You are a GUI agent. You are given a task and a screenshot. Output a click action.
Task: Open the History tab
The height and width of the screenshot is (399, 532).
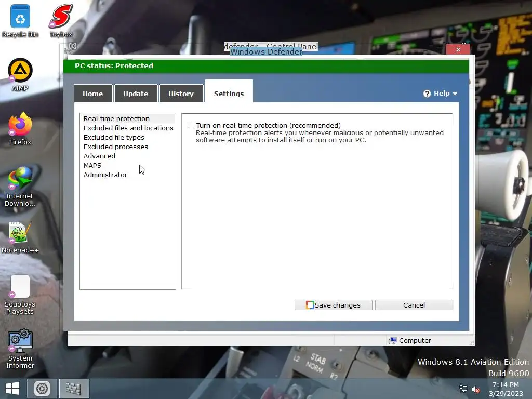(181, 94)
